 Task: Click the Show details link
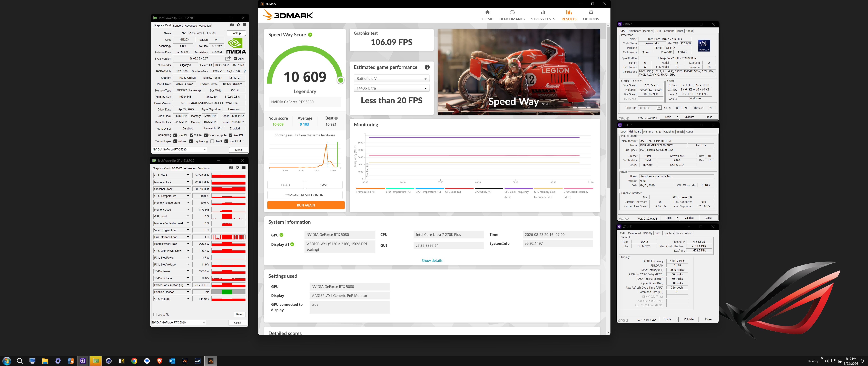point(432,261)
